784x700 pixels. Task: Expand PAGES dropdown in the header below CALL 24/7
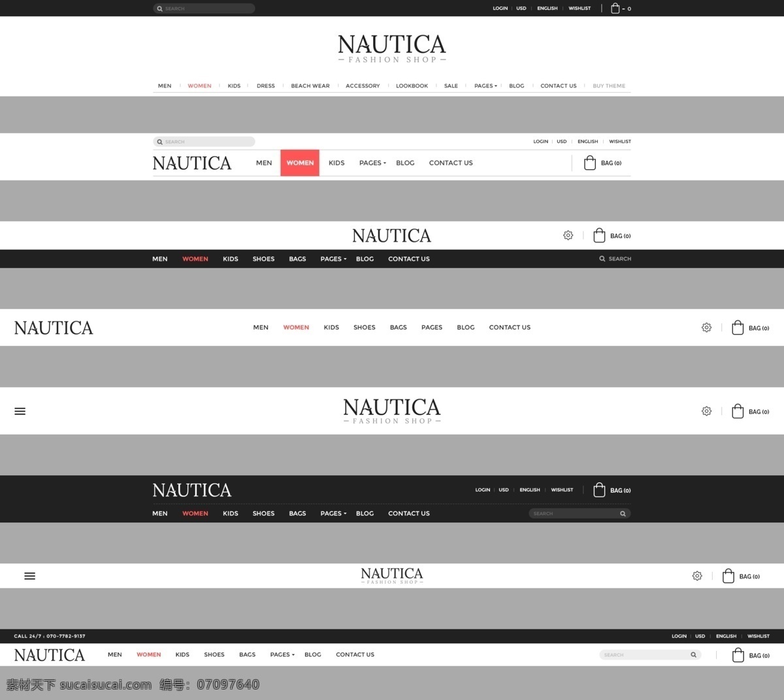coord(282,654)
